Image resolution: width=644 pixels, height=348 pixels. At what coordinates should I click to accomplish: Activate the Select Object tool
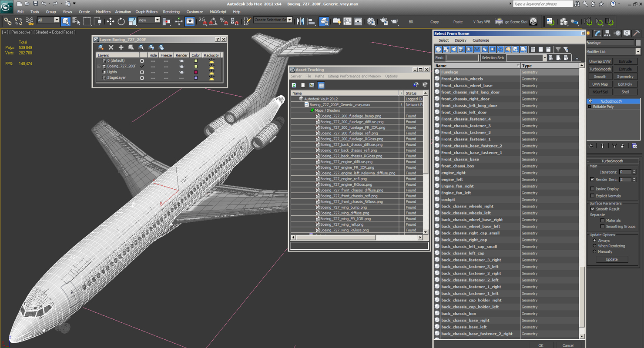(66, 21)
